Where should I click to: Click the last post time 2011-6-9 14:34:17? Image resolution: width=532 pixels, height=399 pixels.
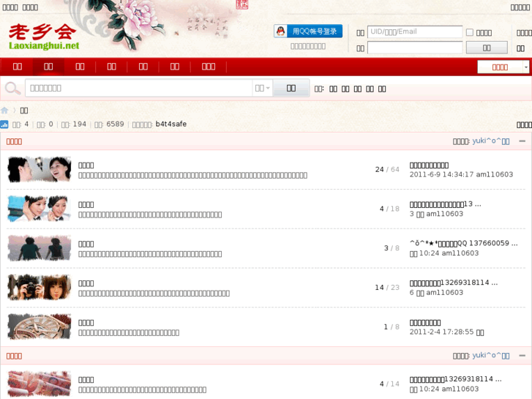coord(442,174)
